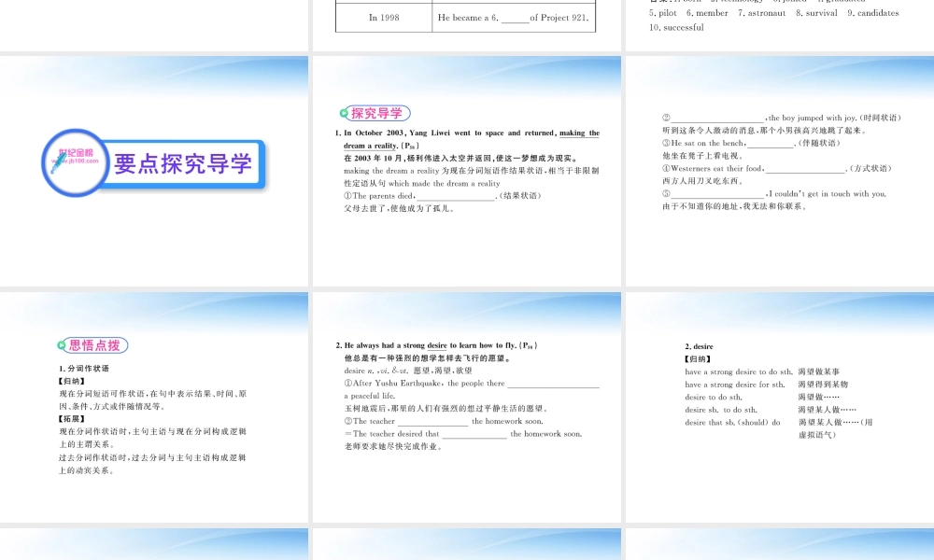Click sentence '2. He always had a strong desire to learn'
The height and width of the screenshot is (560, 934).
coord(436,345)
